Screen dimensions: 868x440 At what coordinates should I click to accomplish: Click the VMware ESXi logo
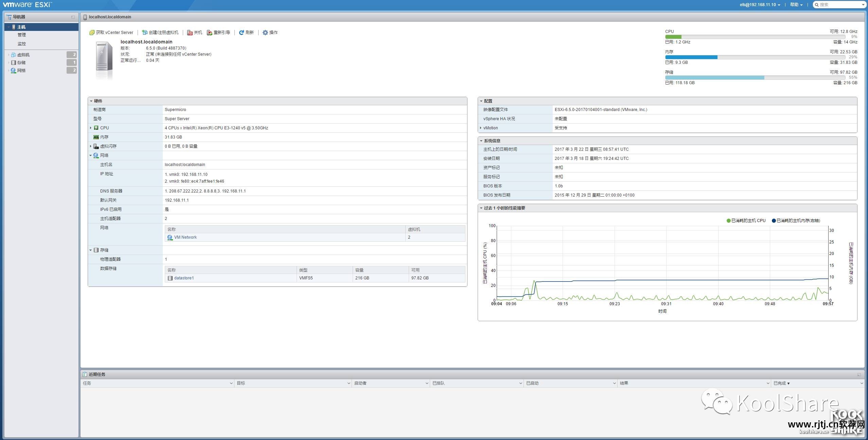click(28, 4)
